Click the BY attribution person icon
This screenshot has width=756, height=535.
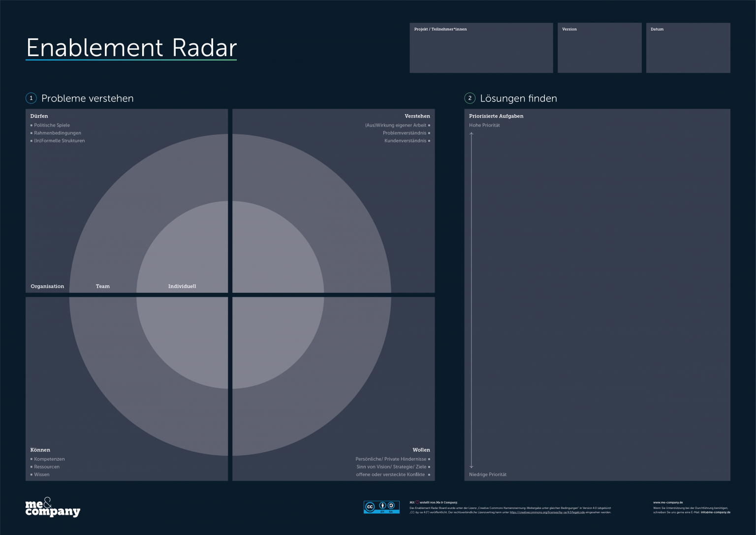point(382,505)
